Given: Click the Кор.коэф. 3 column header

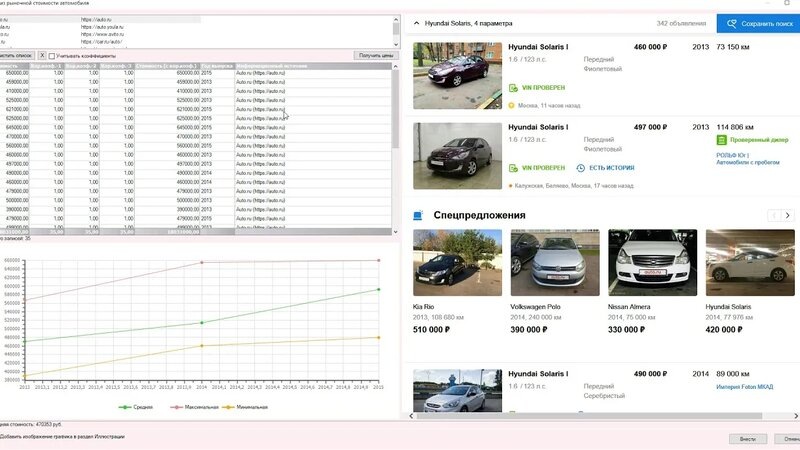Looking at the screenshot, I should (x=117, y=66).
